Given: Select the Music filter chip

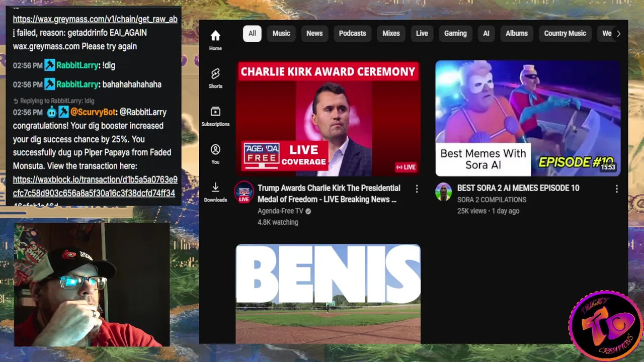Looking at the screenshot, I should pos(281,33).
